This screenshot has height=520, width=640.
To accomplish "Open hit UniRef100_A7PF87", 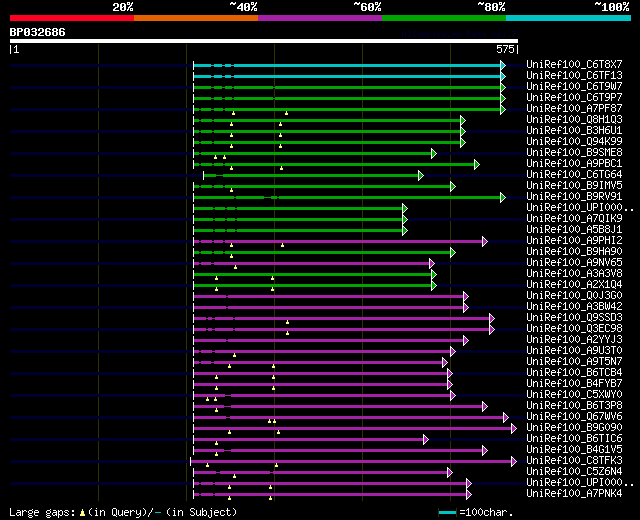I will [x=574, y=109].
